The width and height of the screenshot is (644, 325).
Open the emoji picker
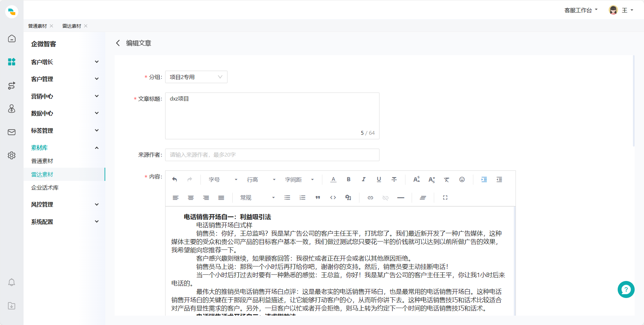462,179
